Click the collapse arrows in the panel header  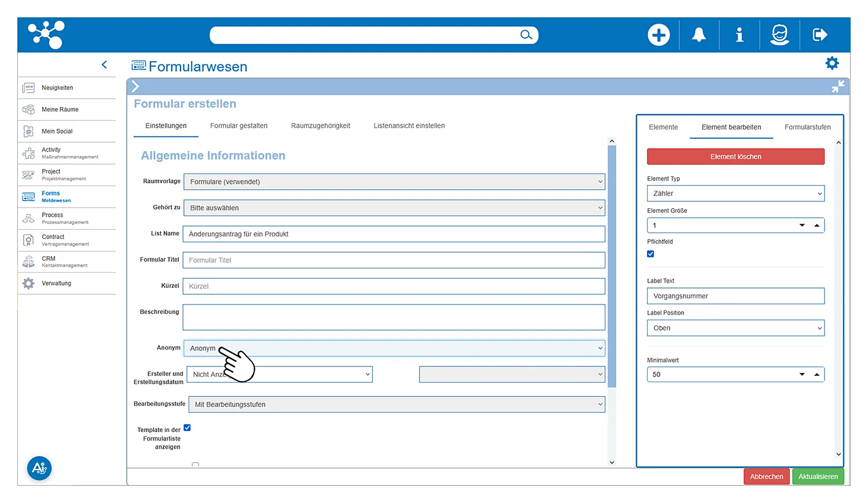[838, 87]
